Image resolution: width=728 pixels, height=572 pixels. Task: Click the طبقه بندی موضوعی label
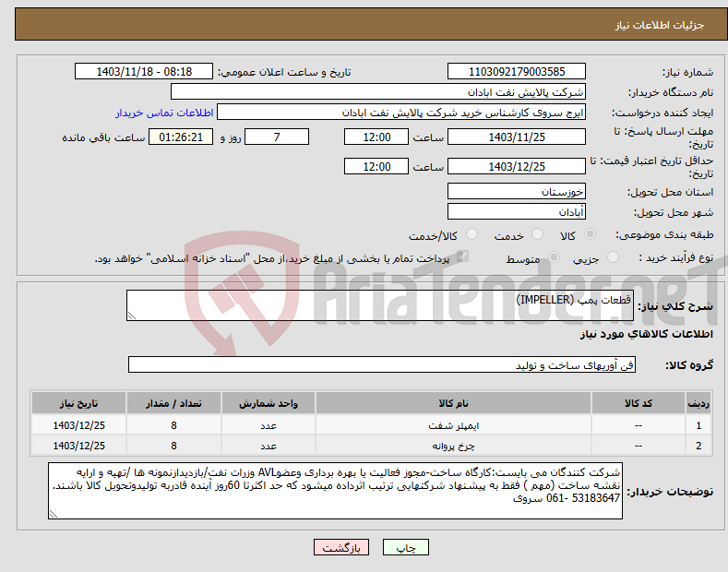(x=664, y=234)
